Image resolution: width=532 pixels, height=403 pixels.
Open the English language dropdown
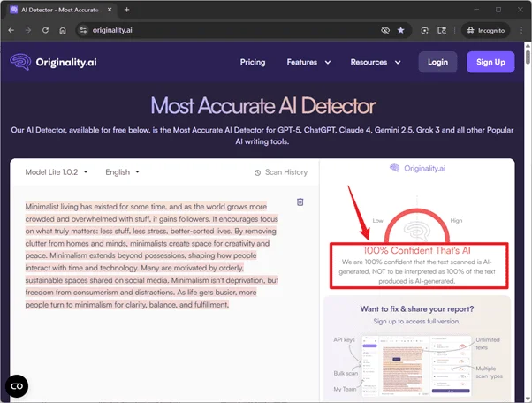(122, 172)
